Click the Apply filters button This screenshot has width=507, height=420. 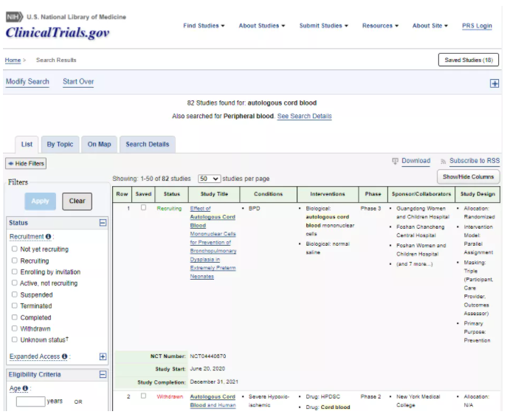tap(40, 201)
